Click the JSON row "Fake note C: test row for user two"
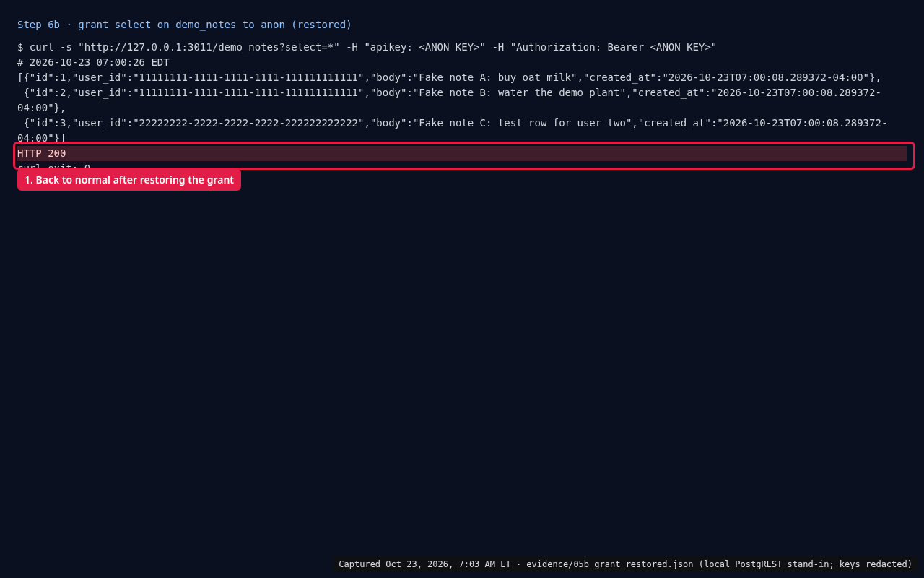924x578 pixels. (452, 131)
